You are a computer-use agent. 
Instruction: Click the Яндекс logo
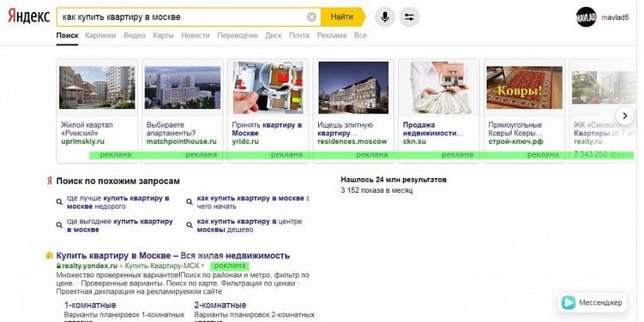click(x=28, y=16)
